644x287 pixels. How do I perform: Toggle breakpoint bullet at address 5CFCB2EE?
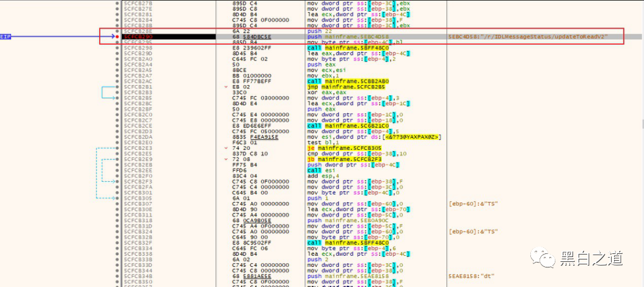point(117,170)
